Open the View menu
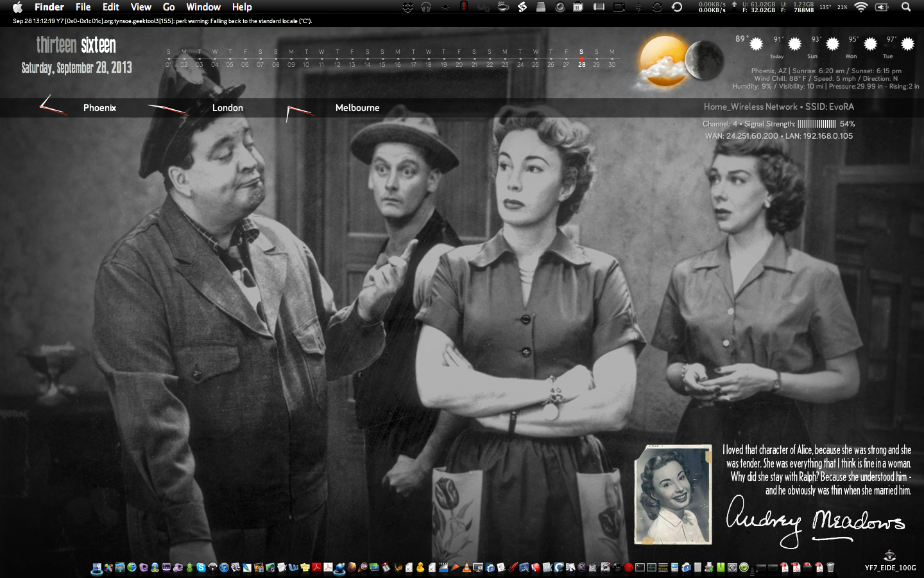 pos(141,7)
